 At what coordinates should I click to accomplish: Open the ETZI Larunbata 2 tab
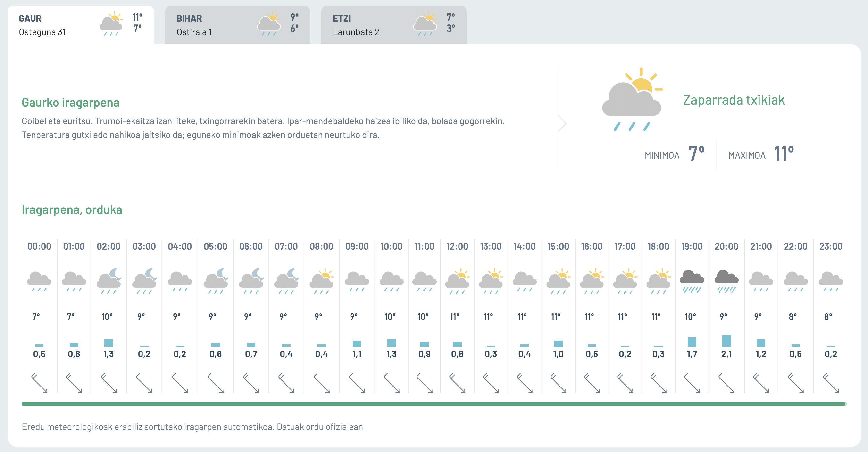(x=393, y=25)
